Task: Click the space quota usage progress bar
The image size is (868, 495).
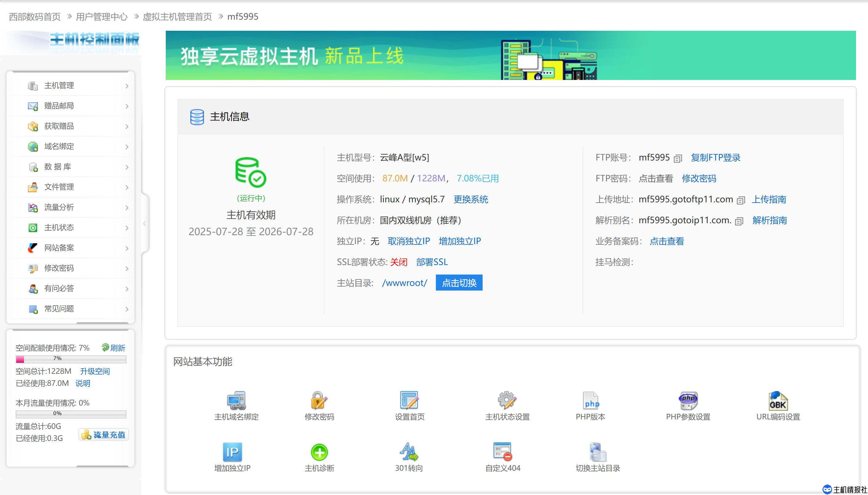Action: pos(71,359)
